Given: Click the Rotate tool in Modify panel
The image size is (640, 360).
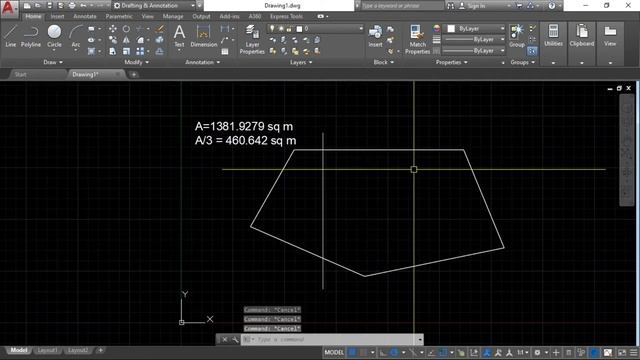Looking at the screenshot, I should pyautogui.click(x=127, y=29).
